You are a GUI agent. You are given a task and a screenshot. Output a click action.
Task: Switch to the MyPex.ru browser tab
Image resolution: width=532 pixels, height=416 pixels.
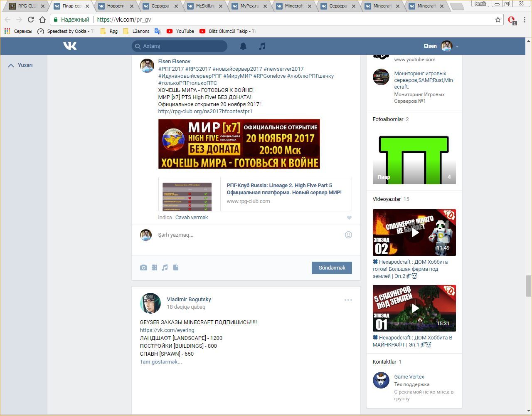[249, 6]
